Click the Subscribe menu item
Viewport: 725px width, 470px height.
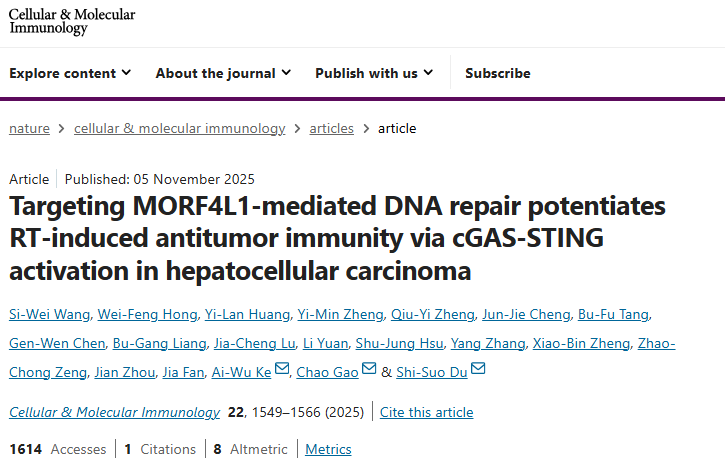click(498, 73)
